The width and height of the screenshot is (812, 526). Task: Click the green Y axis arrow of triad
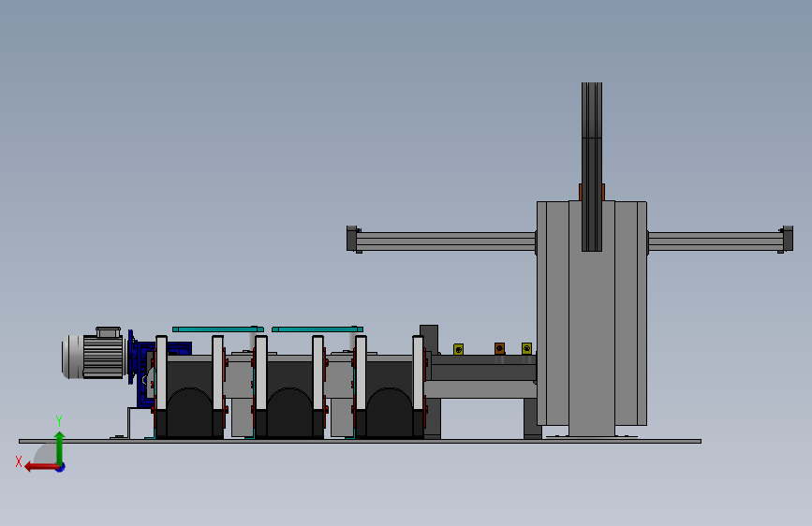pos(60,446)
